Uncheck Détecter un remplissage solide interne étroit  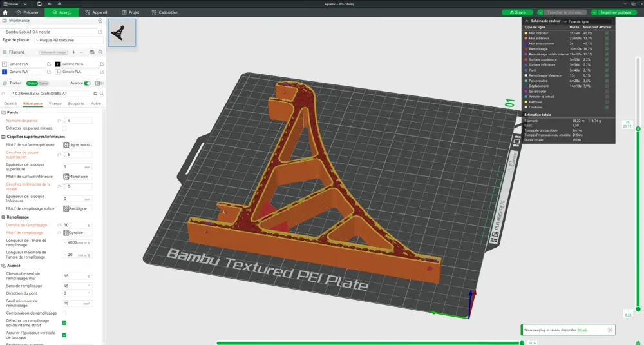coord(64,323)
